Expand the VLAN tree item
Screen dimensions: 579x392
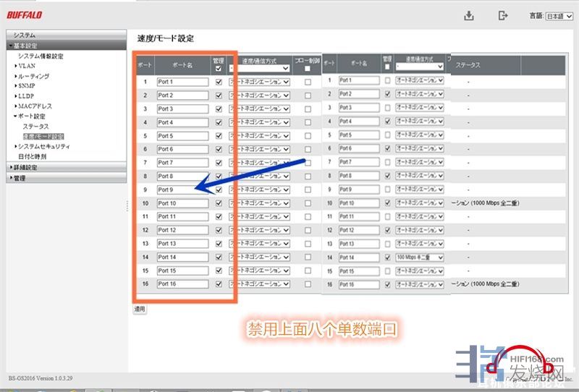click(26, 66)
